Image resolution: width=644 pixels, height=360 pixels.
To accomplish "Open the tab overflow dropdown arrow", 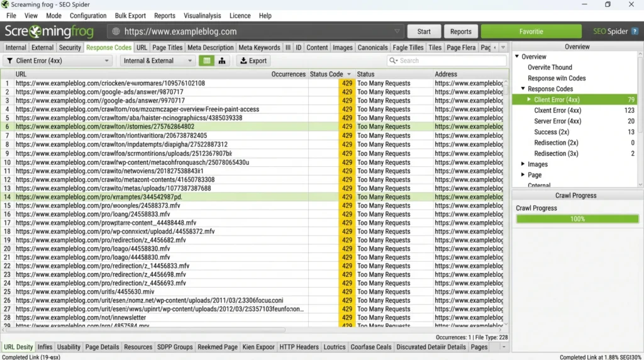I will click(x=503, y=48).
